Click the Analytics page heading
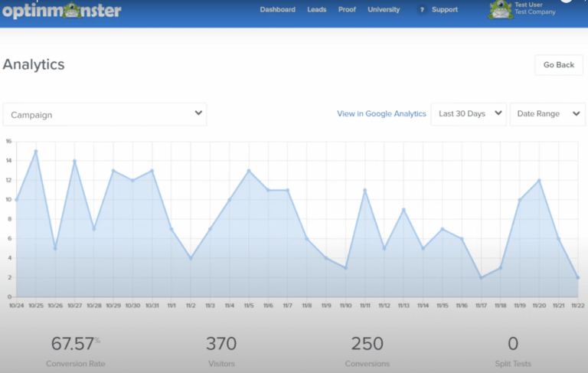This screenshot has height=373, width=588. pyautogui.click(x=34, y=64)
